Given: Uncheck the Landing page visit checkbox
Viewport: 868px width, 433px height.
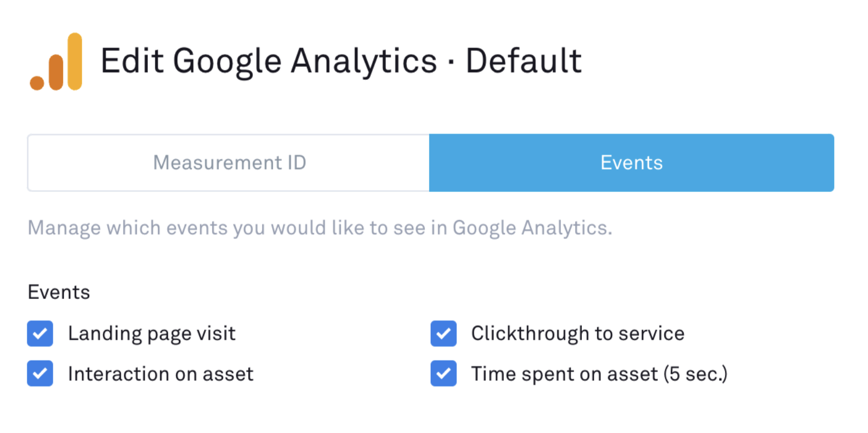Looking at the screenshot, I should 40,333.
